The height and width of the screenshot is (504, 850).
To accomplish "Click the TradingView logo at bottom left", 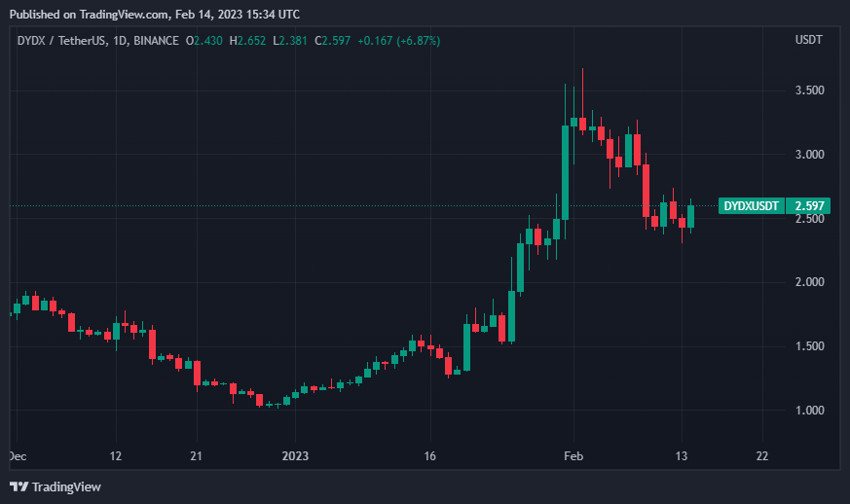I will coord(55,486).
